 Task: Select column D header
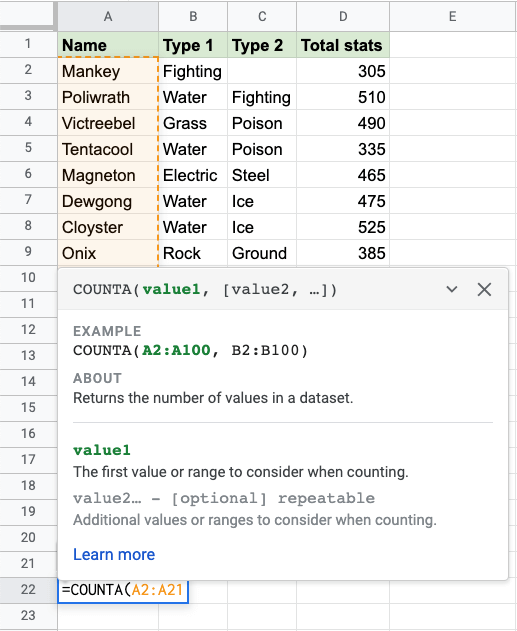[x=343, y=16]
